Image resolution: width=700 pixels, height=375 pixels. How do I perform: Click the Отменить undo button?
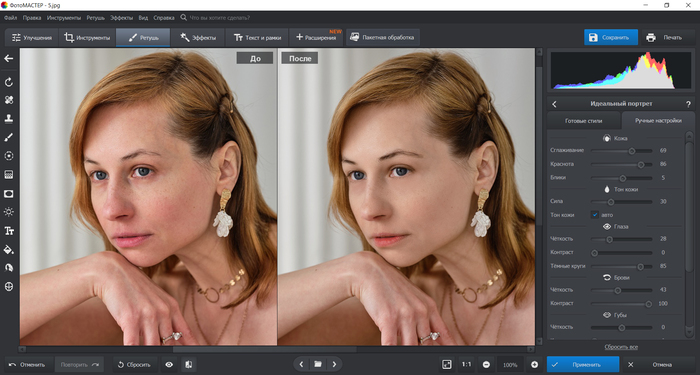(x=28, y=365)
